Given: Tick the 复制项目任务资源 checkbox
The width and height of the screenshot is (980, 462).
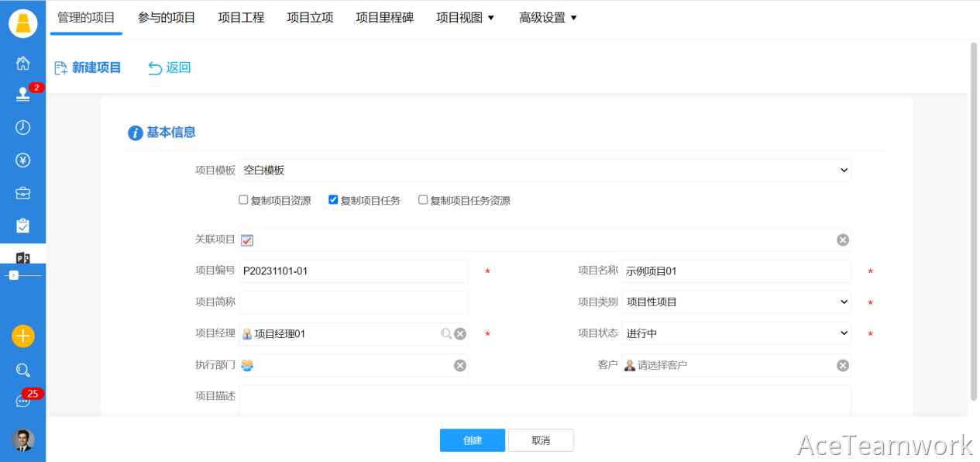Looking at the screenshot, I should coord(423,200).
